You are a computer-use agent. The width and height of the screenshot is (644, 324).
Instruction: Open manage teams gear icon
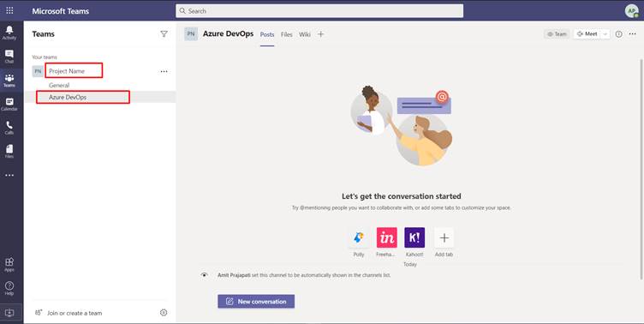point(164,313)
